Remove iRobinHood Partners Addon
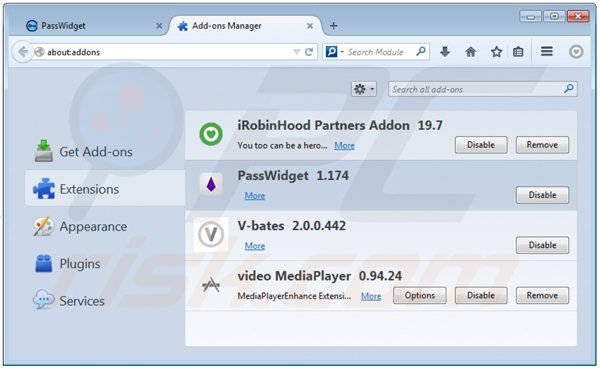Screen dimensions: 600x370 (542, 145)
